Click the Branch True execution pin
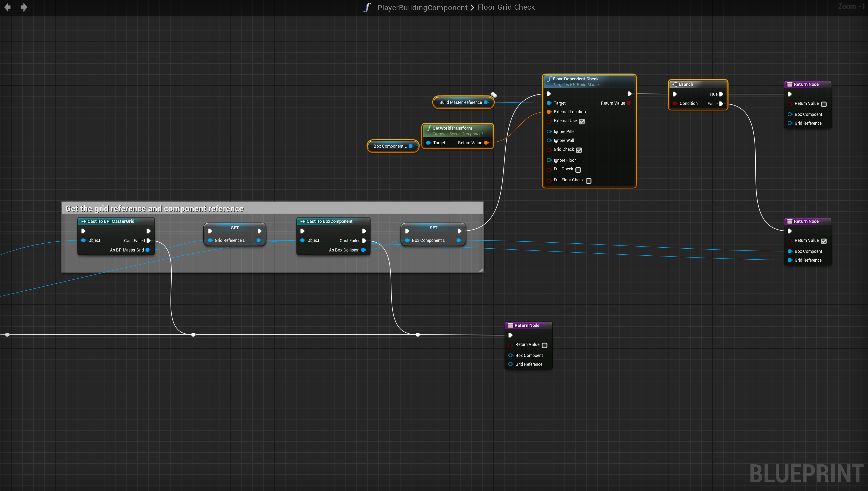 (x=721, y=94)
